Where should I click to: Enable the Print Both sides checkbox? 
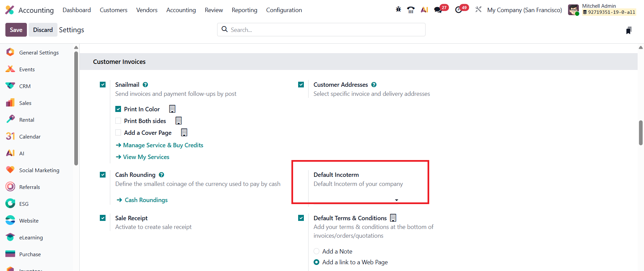(118, 121)
